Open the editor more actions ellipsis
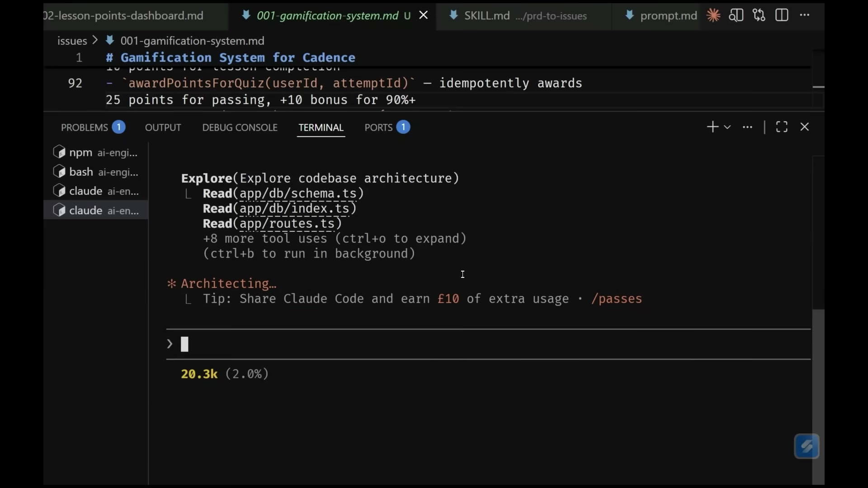The height and width of the screenshot is (488, 868). [x=805, y=15]
